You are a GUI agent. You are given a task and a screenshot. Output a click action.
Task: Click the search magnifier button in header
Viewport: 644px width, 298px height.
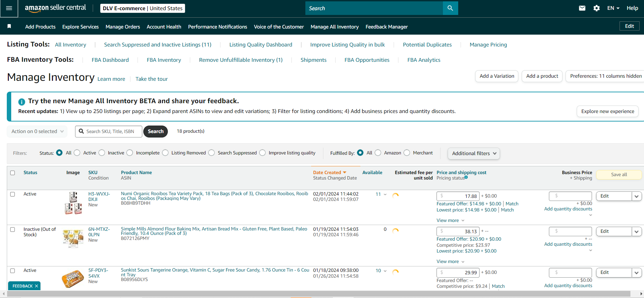[x=450, y=8]
